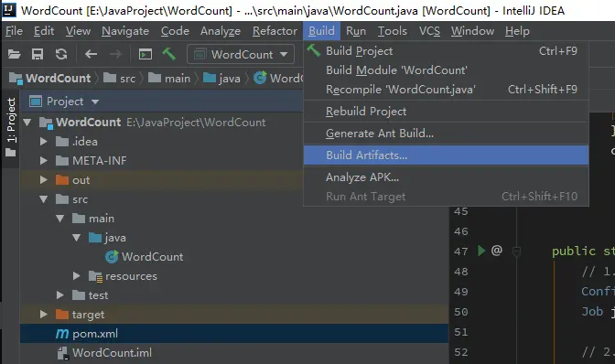Screen dimensions: 615x364
Task: Expand the resources folder arrow
Action: click(77, 276)
